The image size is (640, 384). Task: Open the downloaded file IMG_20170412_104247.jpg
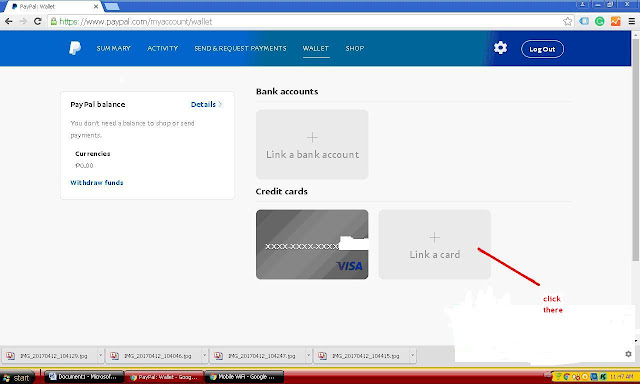(258, 356)
